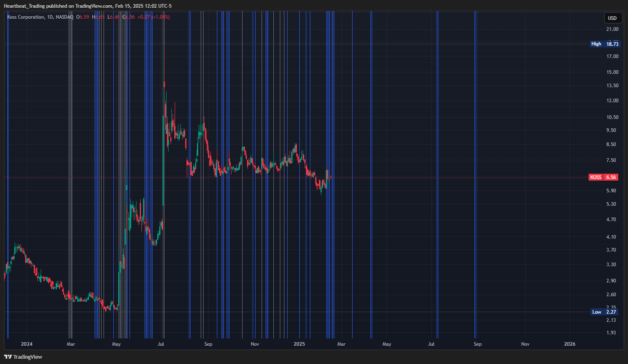Click the 8.50 price axis label
Screen dimensions: 628x364
(x=611, y=144)
